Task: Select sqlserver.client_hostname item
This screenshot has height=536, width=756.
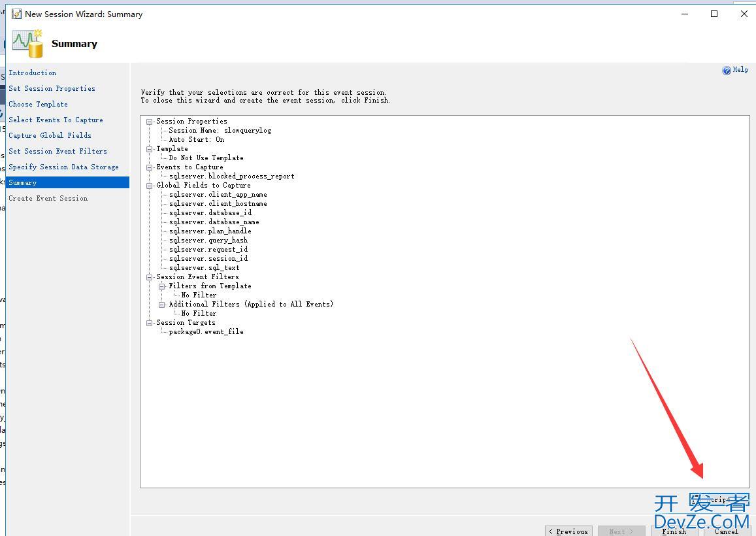Action: (x=218, y=203)
